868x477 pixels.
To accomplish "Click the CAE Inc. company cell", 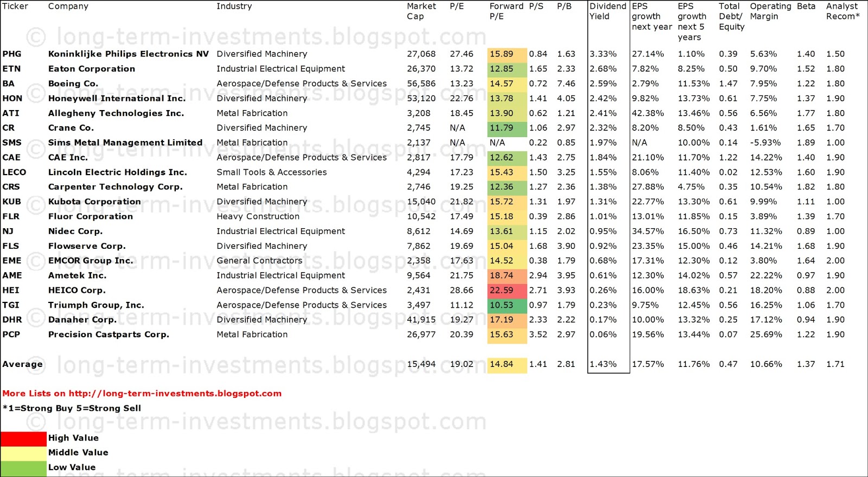I will point(67,157).
